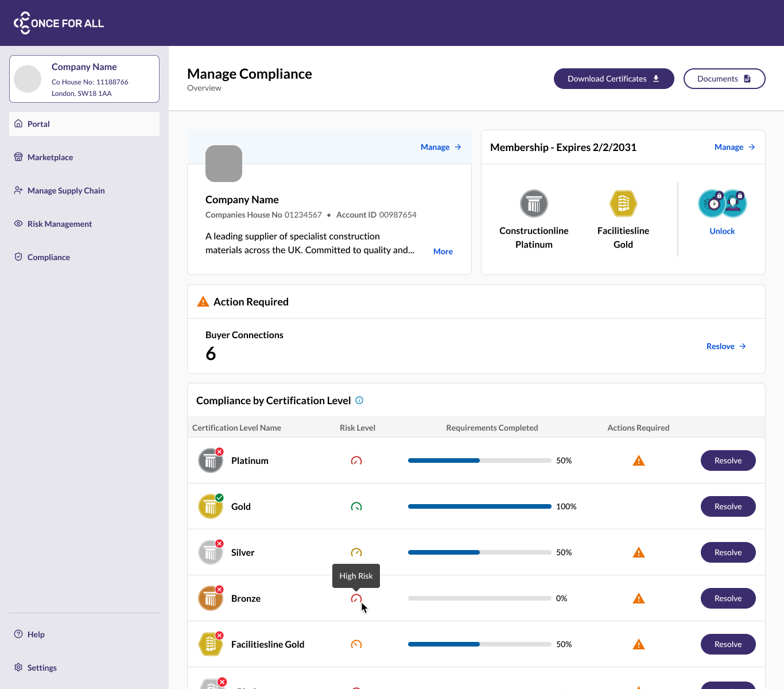
Task: Click the locked products teal icon
Action: (x=722, y=203)
